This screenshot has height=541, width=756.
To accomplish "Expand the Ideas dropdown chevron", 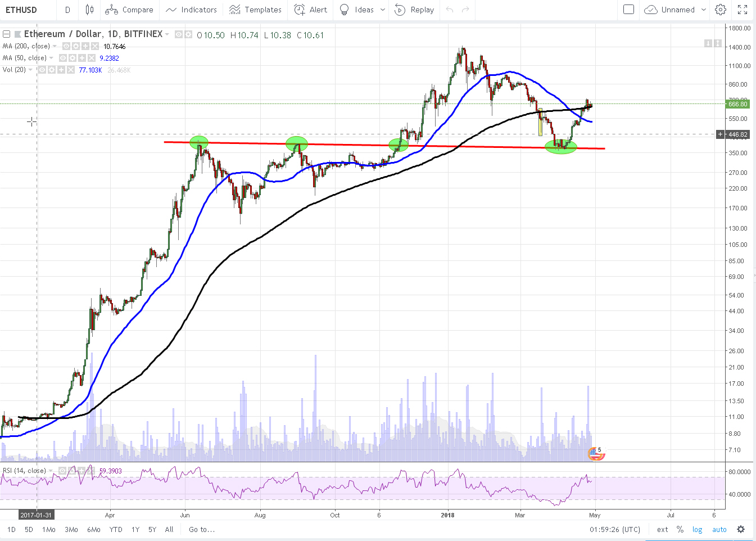I will tap(383, 10).
